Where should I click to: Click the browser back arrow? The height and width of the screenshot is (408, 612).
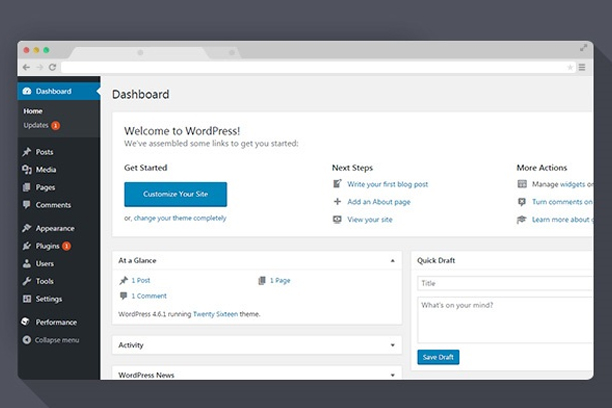point(26,67)
